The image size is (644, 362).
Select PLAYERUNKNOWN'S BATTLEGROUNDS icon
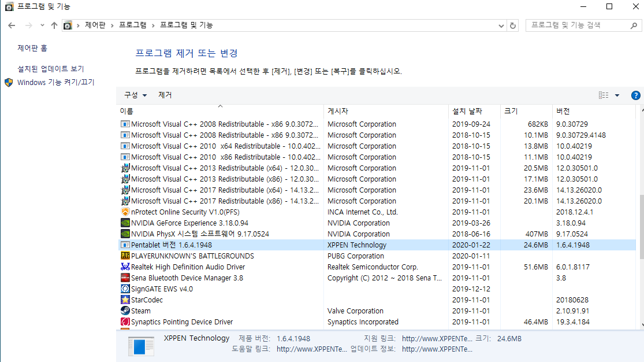pyautogui.click(x=125, y=256)
